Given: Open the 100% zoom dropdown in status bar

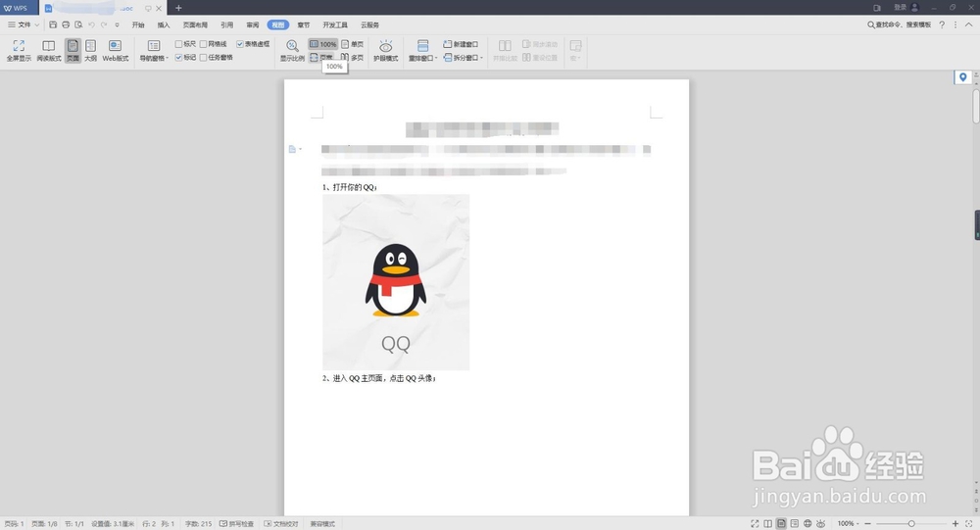Looking at the screenshot, I should (848, 524).
